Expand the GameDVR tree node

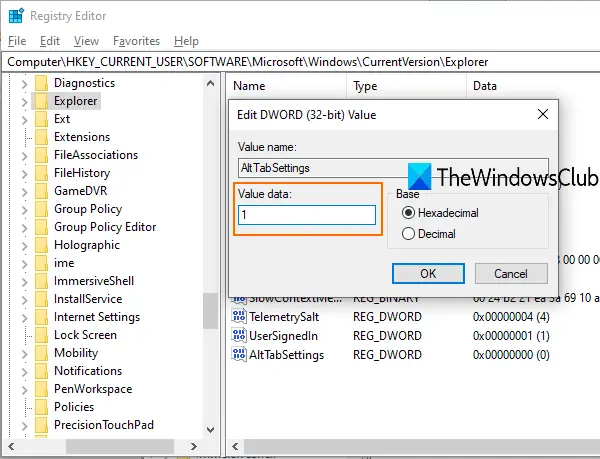[x=24, y=192]
